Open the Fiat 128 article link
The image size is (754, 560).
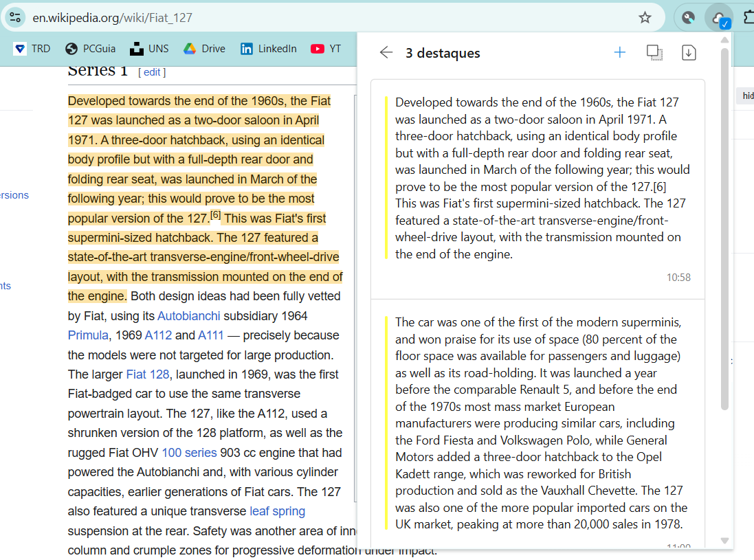pyautogui.click(x=147, y=375)
